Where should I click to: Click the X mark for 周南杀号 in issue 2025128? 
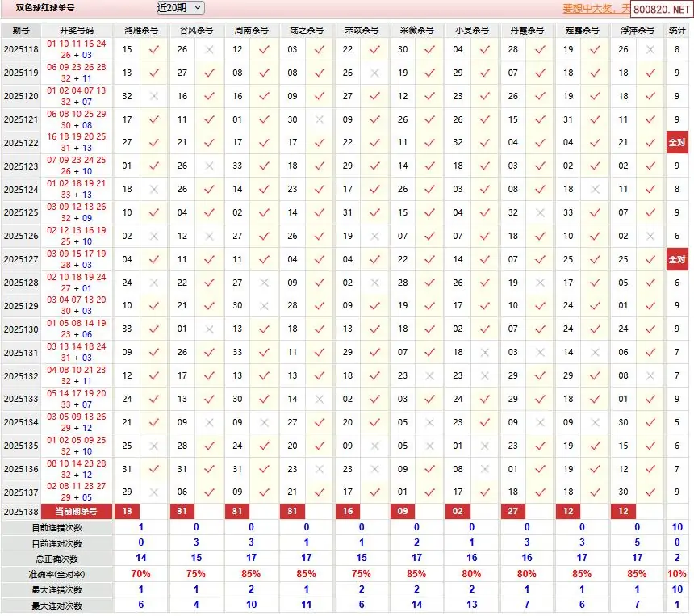click(264, 283)
